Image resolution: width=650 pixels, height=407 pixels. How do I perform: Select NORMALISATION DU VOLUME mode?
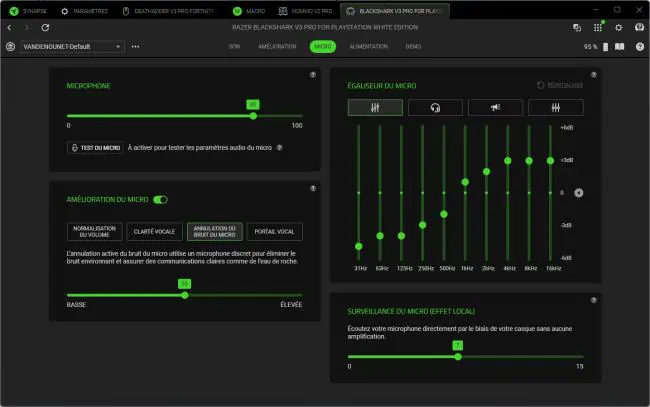point(95,232)
